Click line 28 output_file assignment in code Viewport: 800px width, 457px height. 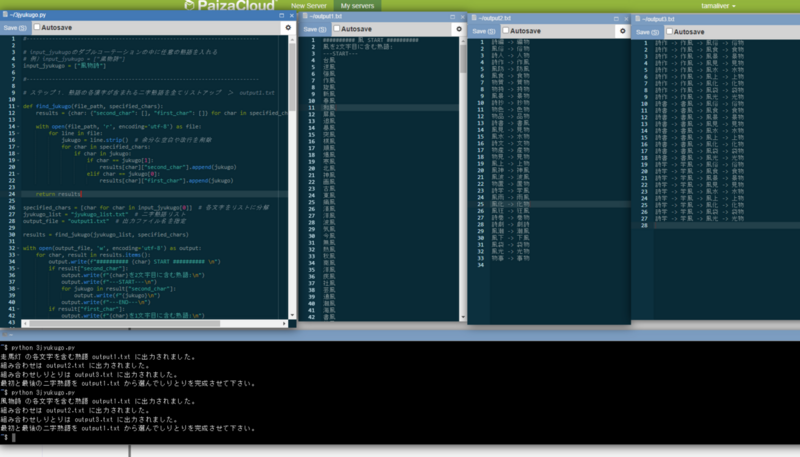[105, 221]
